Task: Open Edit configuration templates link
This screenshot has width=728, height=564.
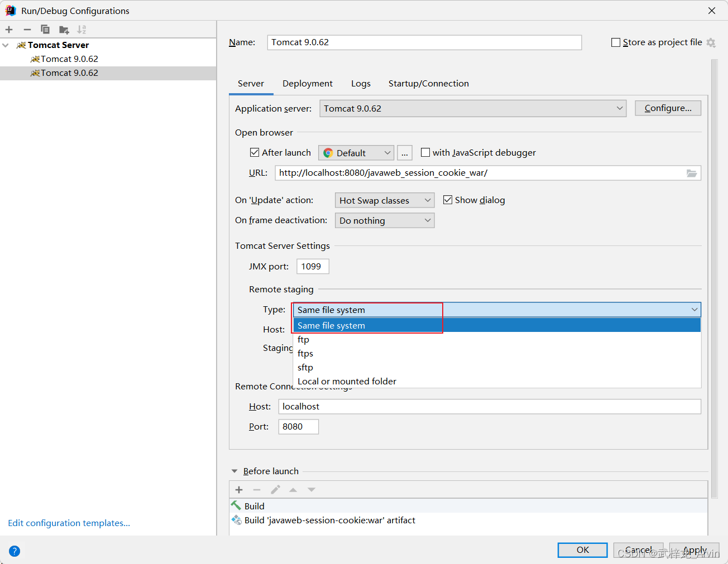Action: point(68,523)
